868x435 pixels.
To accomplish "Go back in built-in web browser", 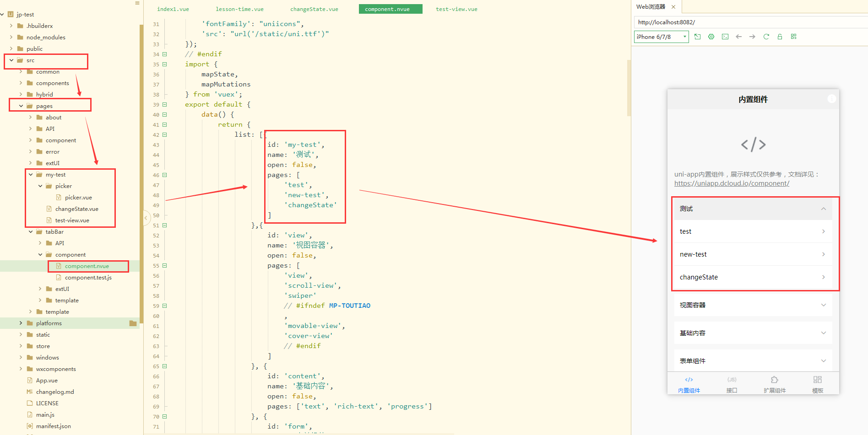I will [738, 37].
